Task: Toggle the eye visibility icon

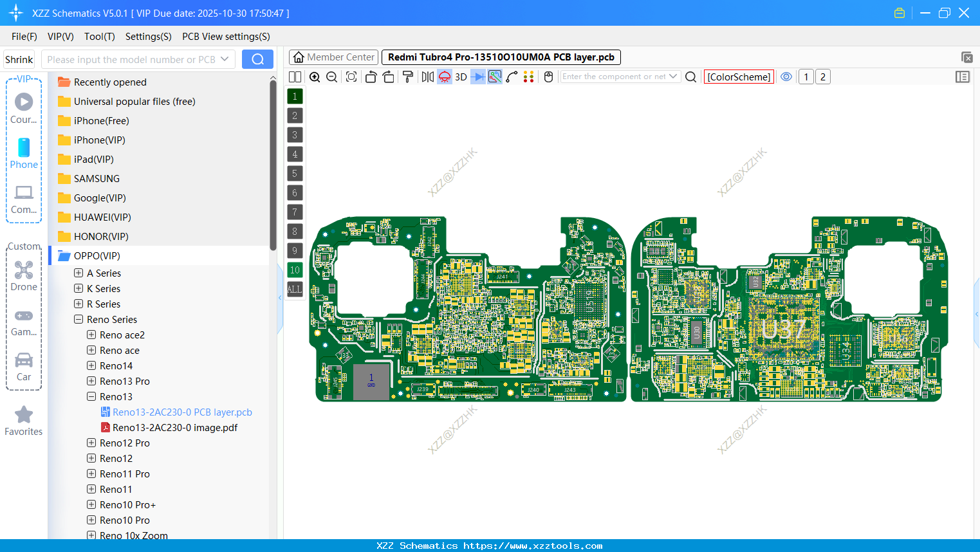Action: click(x=786, y=77)
